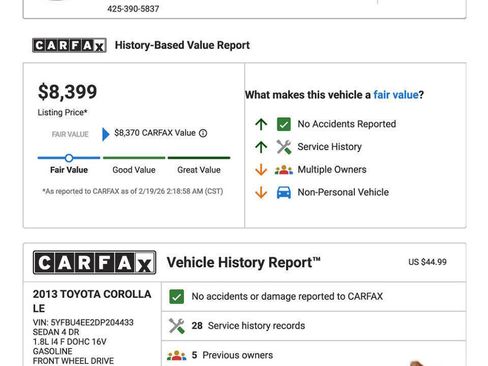Click the 'Multiple Owners' text

[332, 170]
